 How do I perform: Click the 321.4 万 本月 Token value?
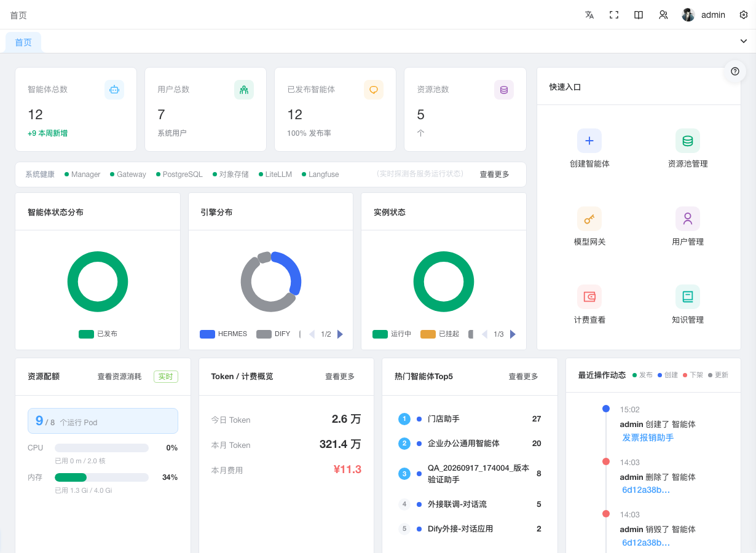[340, 444]
